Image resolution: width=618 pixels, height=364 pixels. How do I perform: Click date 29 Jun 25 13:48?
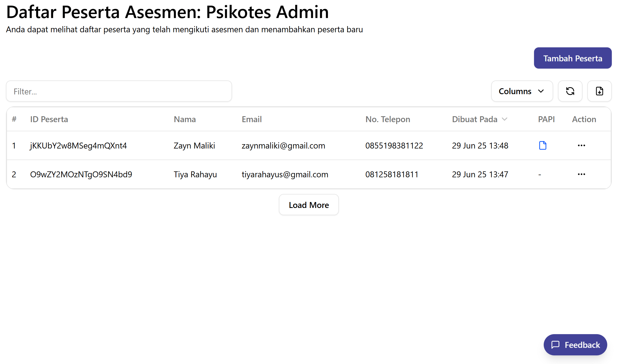tap(480, 146)
